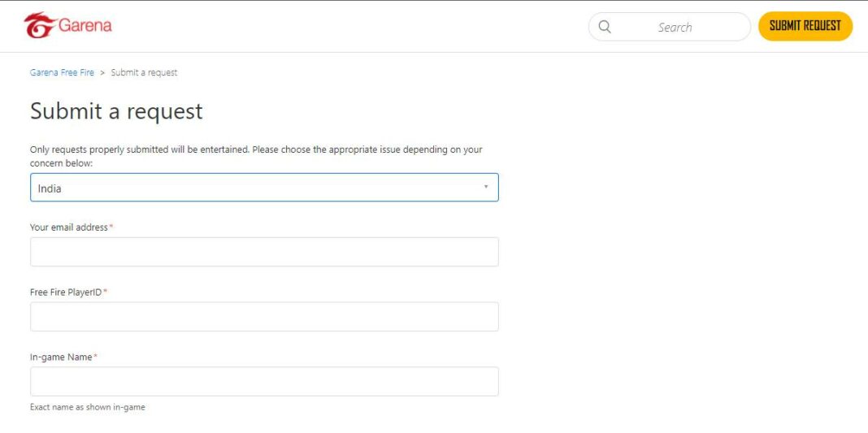
Task: Click the 'In-game Name' field label
Action: (x=61, y=357)
